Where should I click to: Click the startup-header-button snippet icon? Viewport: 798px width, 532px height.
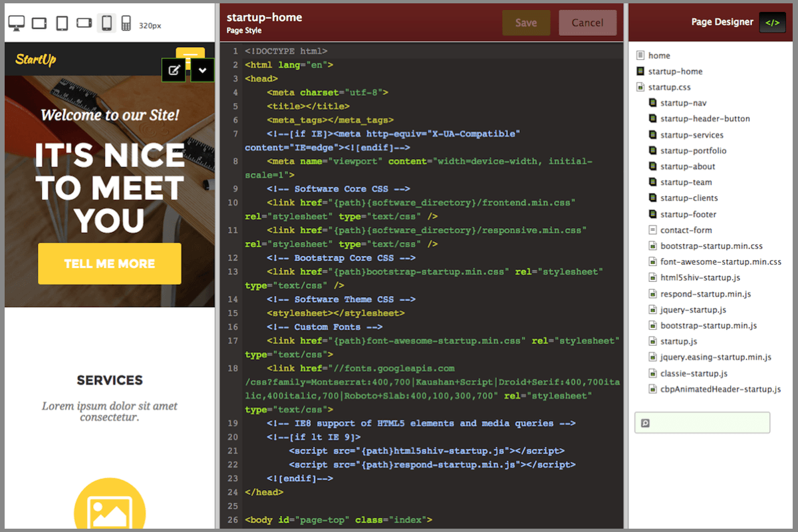click(652, 119)
